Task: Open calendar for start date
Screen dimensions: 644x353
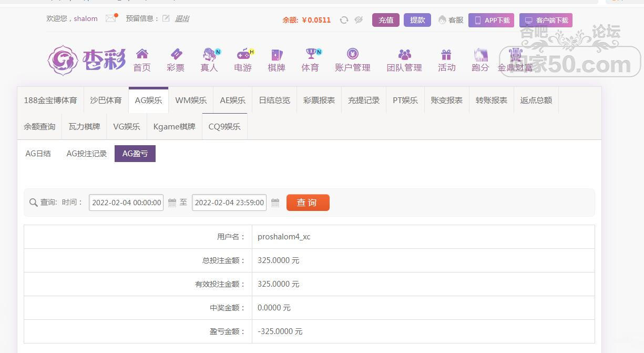Action: (172, 203)
